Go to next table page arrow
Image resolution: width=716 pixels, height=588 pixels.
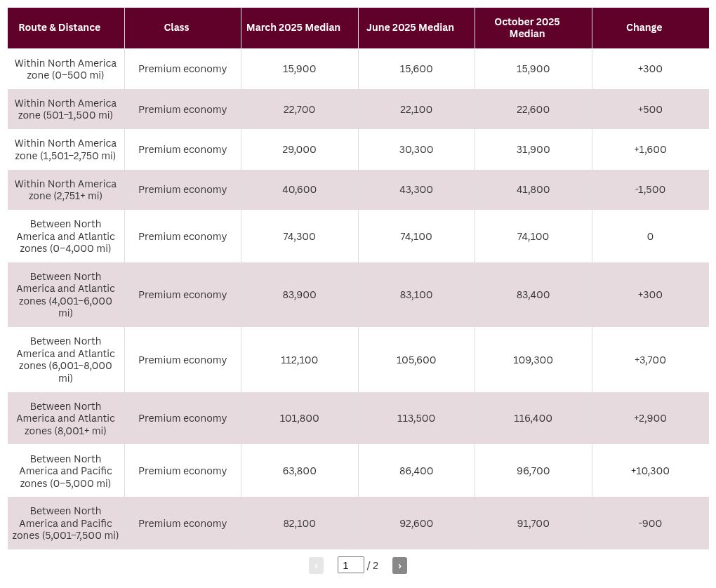tap(399, 566)
